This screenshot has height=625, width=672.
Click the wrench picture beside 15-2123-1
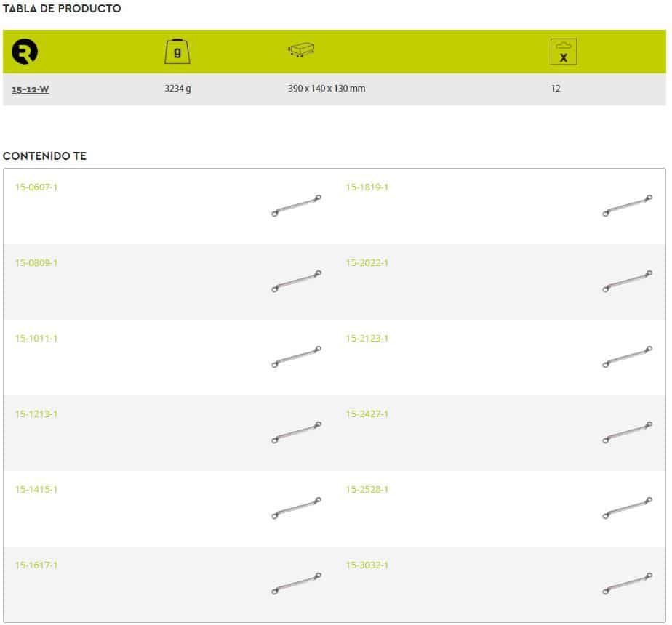627,358
